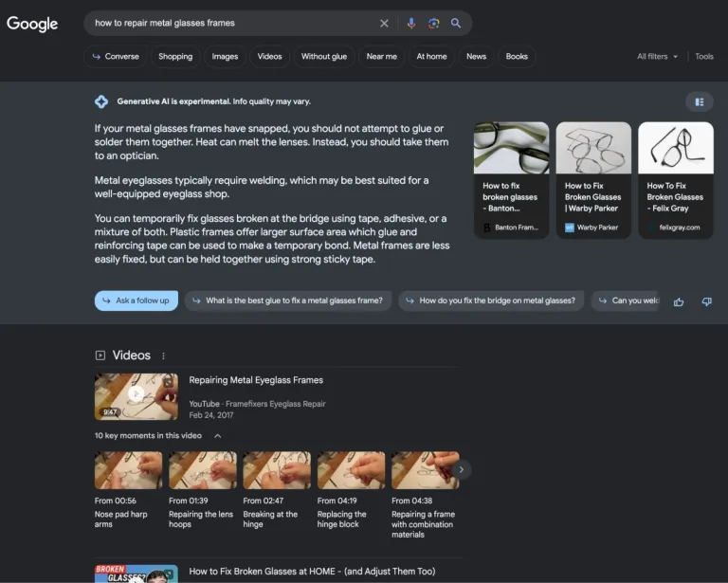
Task: Jump to the Breaking at the hinge moment
Action: (277, 490)
